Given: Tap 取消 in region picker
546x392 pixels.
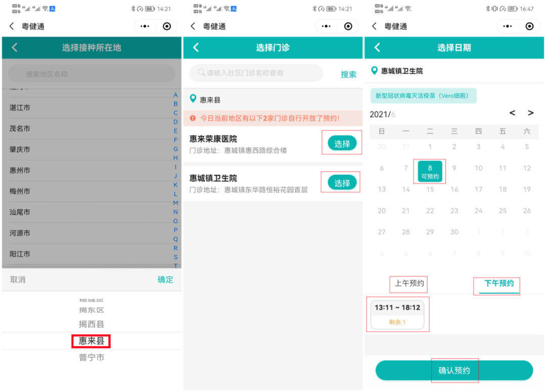Looking at the screenshot, I should coord(18,280).
